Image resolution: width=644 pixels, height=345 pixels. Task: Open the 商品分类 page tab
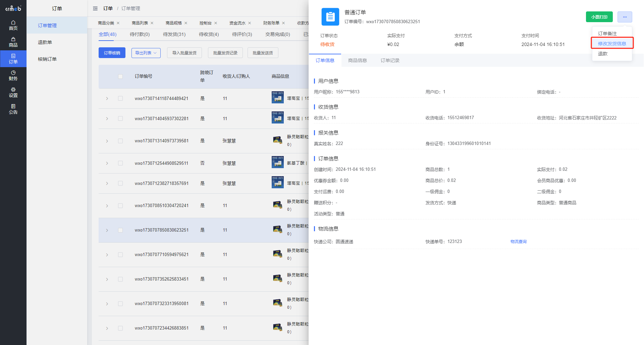(106, 23)
